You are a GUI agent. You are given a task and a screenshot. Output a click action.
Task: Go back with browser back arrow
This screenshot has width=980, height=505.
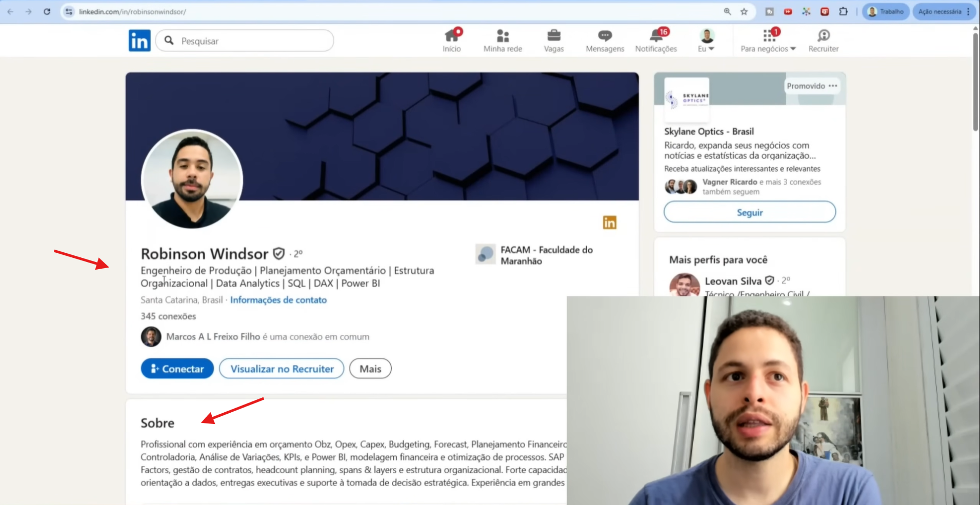pyautogui.click(x=10, y=11)
